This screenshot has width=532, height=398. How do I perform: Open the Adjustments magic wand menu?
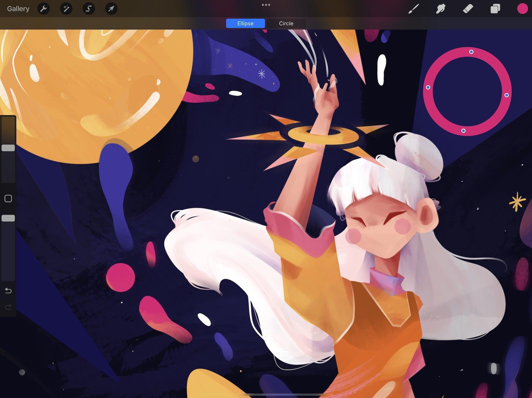pyautogui.click(x=66, y=9)
